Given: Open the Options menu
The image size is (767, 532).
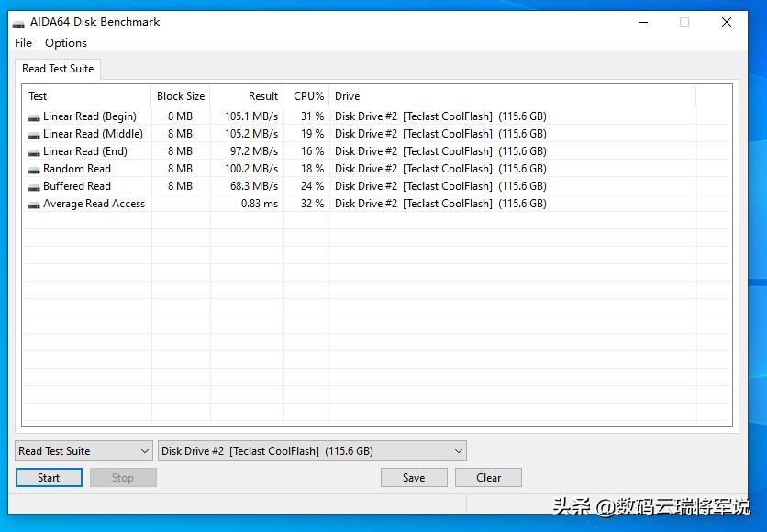Looking at the screenshot, I should click(x=65, y=42).
